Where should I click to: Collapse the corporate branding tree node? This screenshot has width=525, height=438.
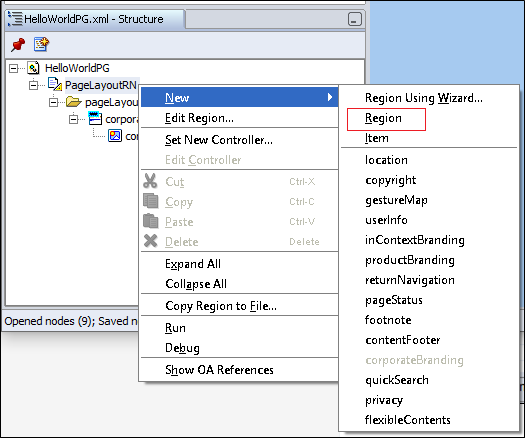(x=74, y=119)
